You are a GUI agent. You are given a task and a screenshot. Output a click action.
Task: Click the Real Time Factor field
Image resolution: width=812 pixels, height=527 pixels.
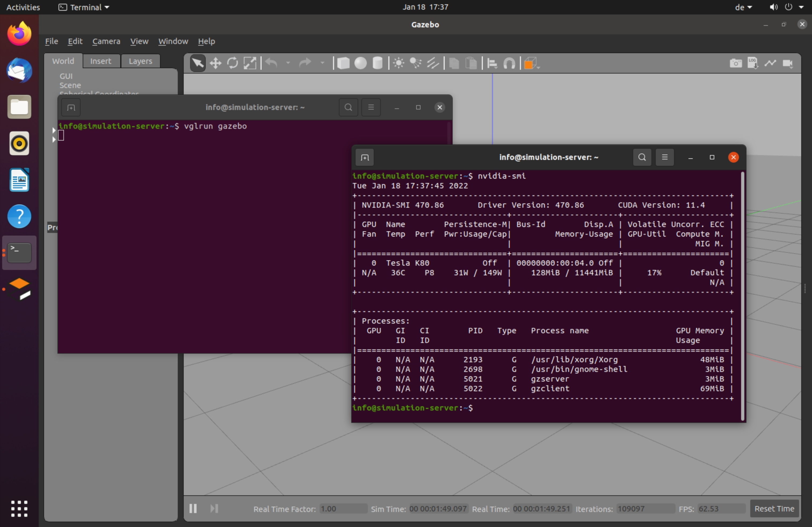[343, 509]
